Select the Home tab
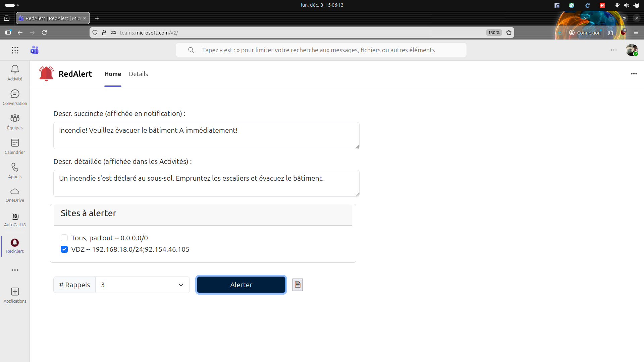644x362 pixels. (113, 74)
